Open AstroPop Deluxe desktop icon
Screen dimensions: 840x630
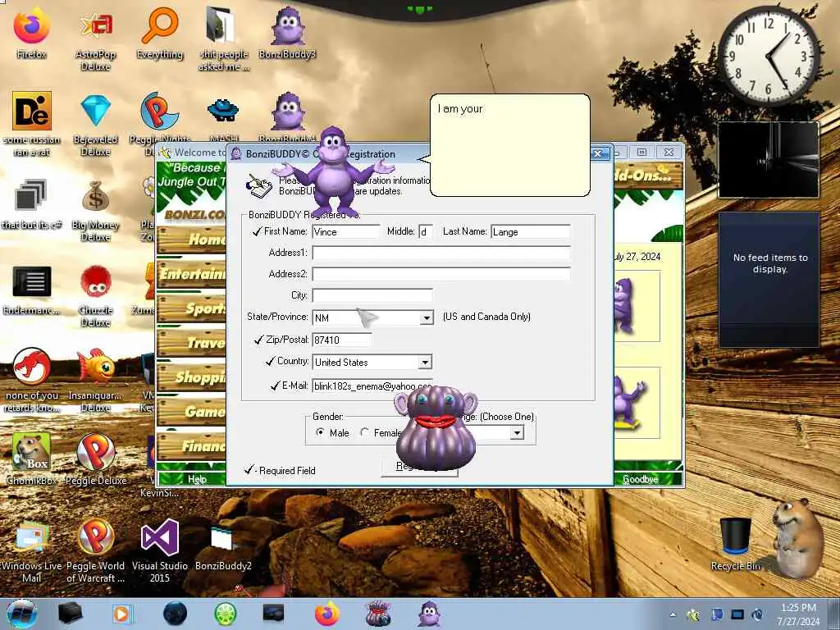pos(95,38)
